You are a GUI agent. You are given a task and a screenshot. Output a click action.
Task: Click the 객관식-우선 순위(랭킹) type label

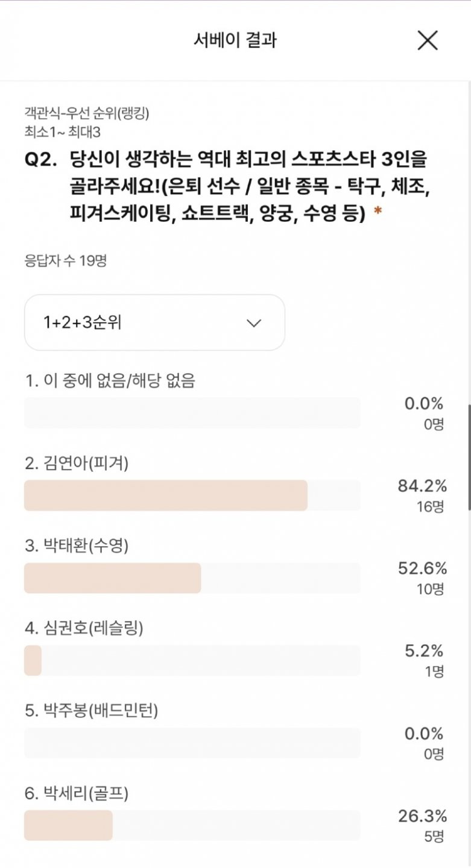click(86, 113)
